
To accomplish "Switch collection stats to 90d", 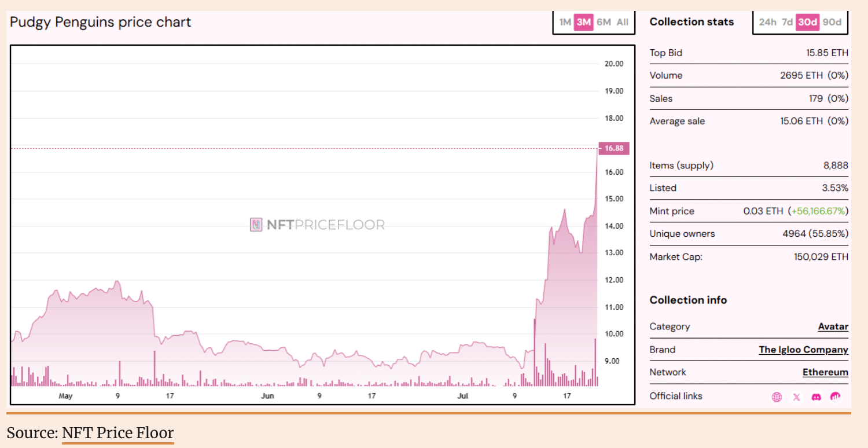I will 832,22.
